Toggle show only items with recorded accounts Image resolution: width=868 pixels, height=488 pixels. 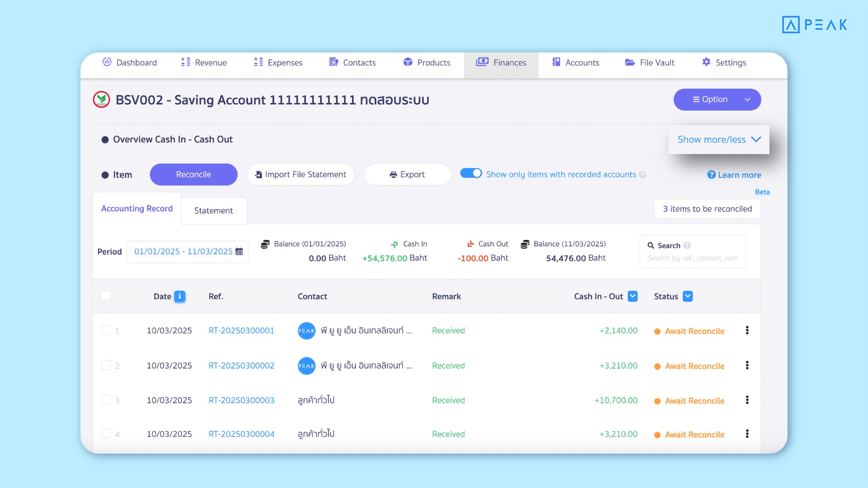click(471, 174)
